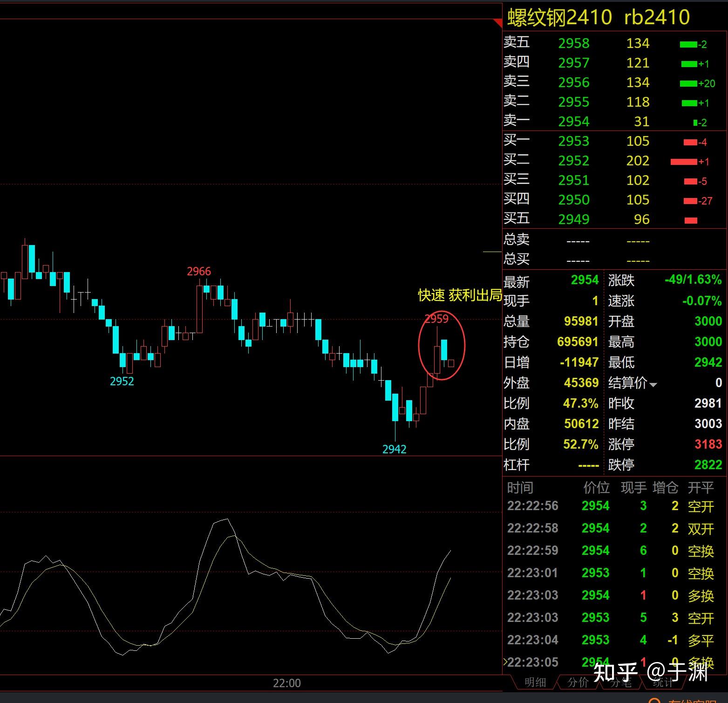This screenshot has width=728, height=703.
Task: Click the 螺纹钢2410 rb2410 contract title
Action: coord(599,17)
